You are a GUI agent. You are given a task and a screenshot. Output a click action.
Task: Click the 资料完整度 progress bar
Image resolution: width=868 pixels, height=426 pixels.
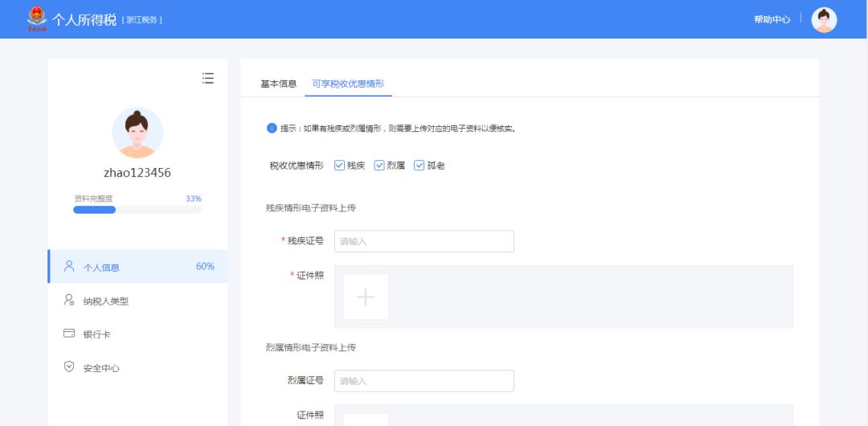coord(137,210)
